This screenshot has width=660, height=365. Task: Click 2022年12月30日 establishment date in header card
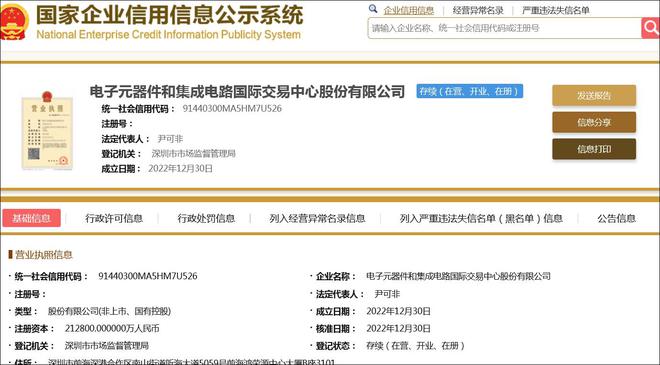click(x=180, y=168)
